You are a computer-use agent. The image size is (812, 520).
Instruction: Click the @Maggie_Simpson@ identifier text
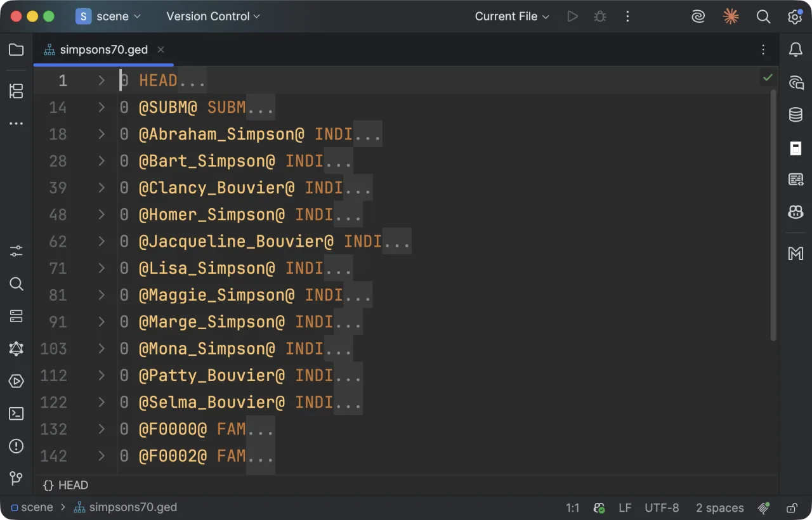click(x=217, y=295)
